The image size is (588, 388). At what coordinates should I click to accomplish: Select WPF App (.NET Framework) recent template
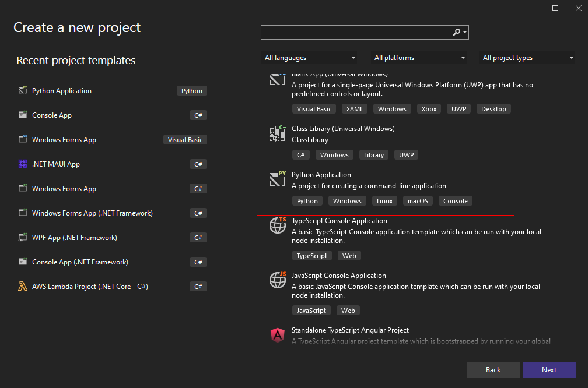click(113, 238)
